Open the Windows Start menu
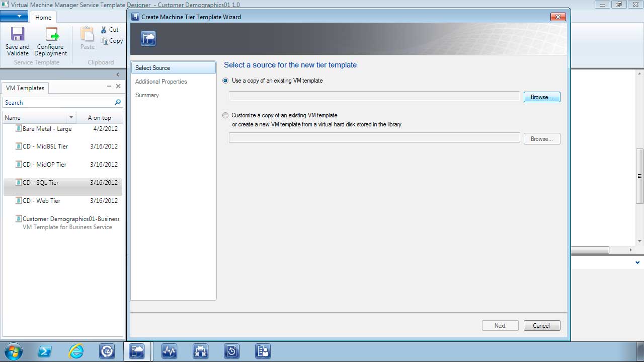644x362 pixels. (14, 351)
